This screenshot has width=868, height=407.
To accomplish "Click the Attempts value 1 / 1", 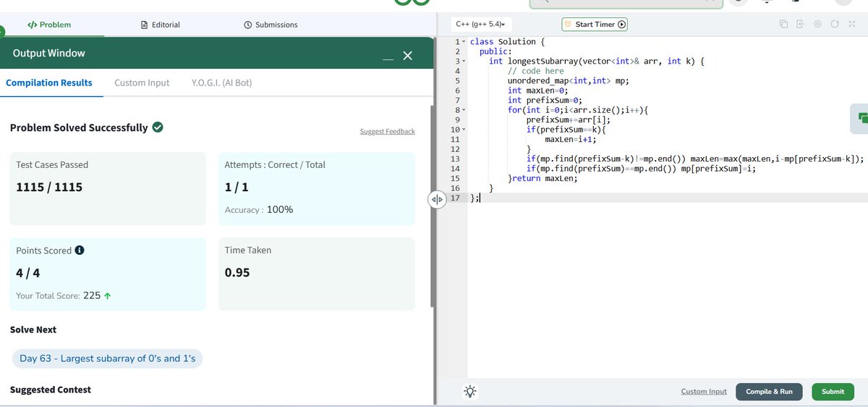I will (237, 187).
